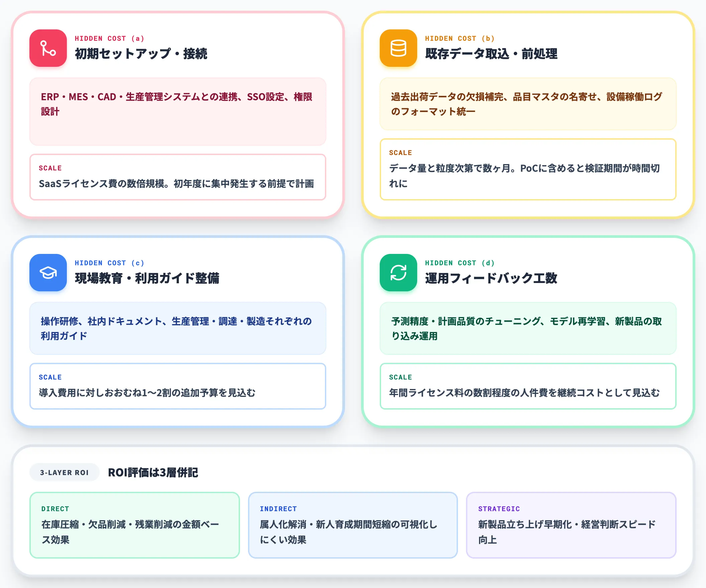
Task: Click the green refresh cycle icon
Action: point(398,273)
